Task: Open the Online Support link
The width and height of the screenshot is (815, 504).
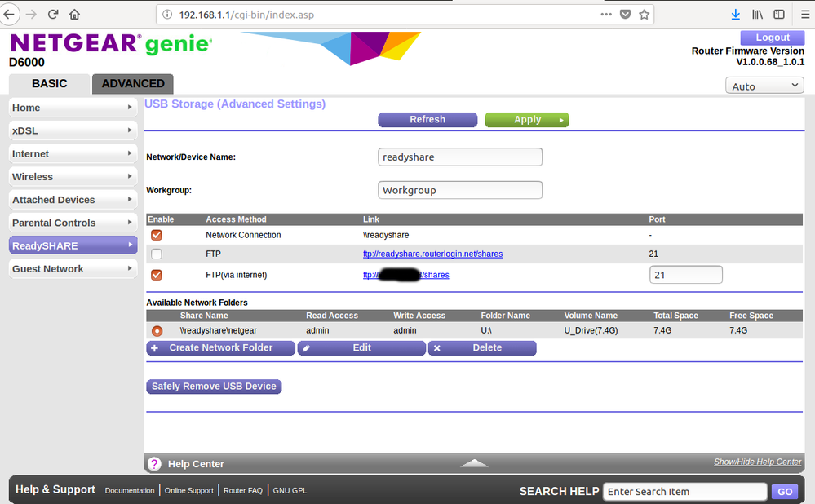Action: [x=188, y=490]
